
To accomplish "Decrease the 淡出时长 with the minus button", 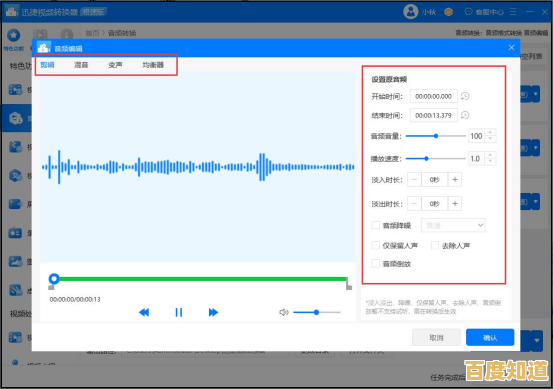I will tap(414, 204).
